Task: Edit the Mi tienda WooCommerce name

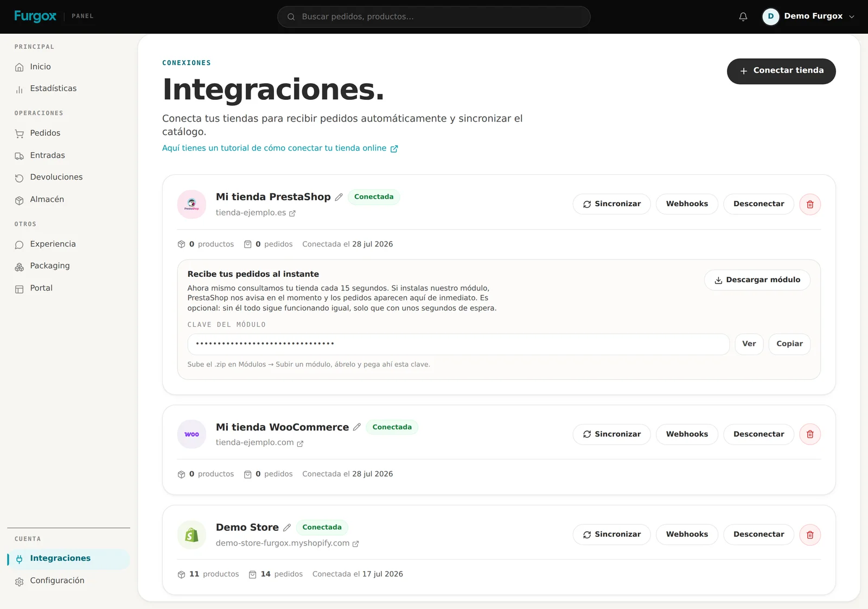Action: [x=357, y=427]
